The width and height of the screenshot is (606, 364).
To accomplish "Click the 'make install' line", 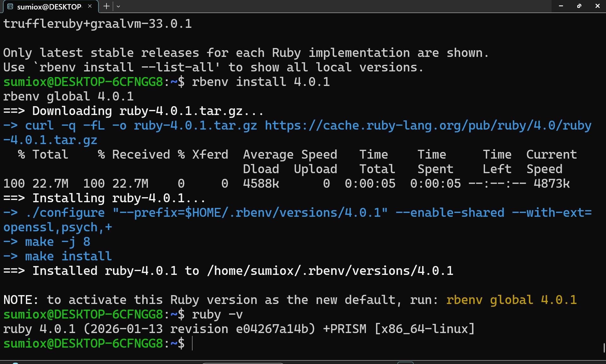I will (x=68, y=256).
